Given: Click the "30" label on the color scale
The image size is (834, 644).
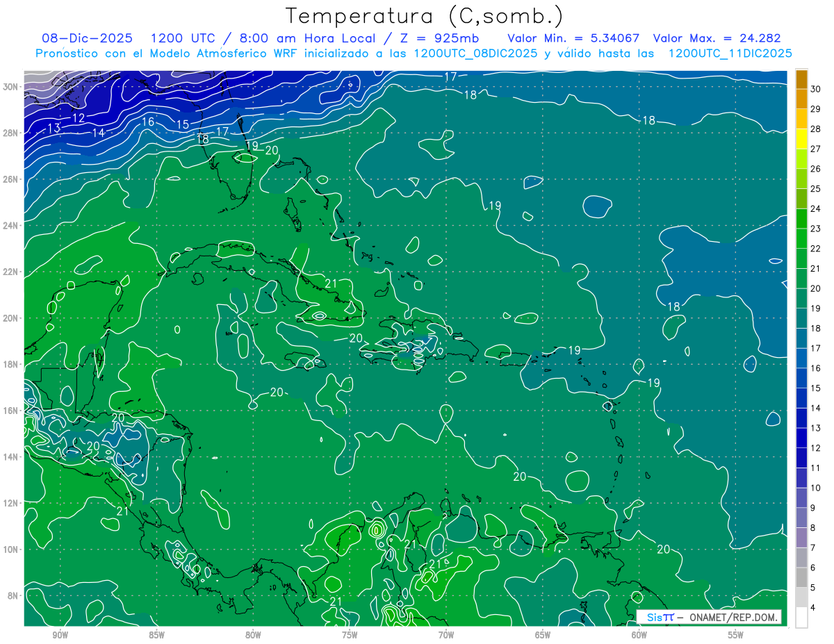Looking at the screenshot, I should coord(816,88).
